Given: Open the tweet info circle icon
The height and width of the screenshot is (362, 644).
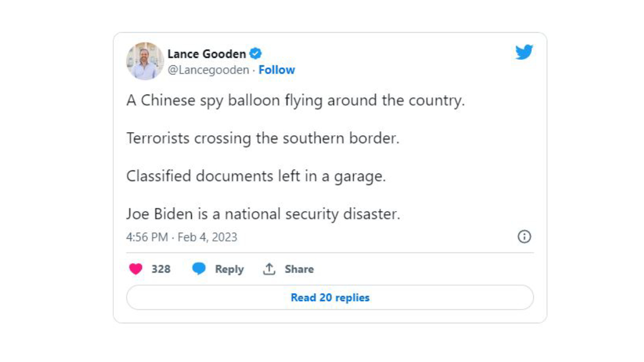Looking at the screenshot, I should 524,237.
